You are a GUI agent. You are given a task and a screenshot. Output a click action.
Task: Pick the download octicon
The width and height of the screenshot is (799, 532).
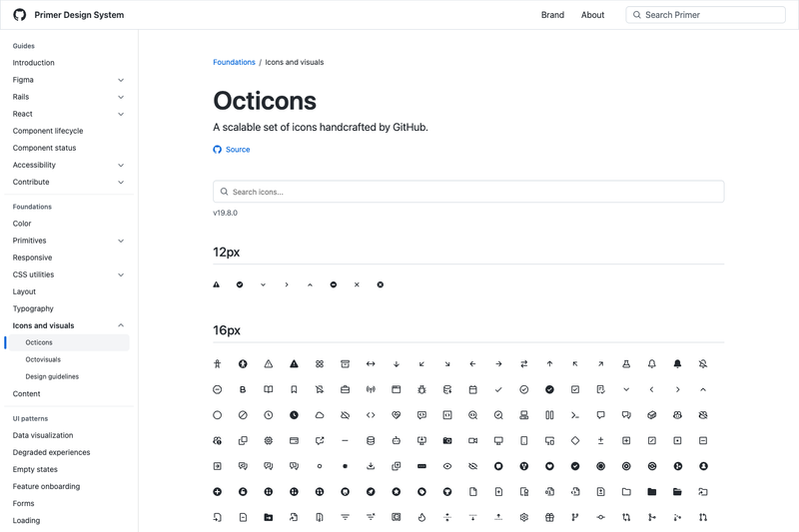371,466
